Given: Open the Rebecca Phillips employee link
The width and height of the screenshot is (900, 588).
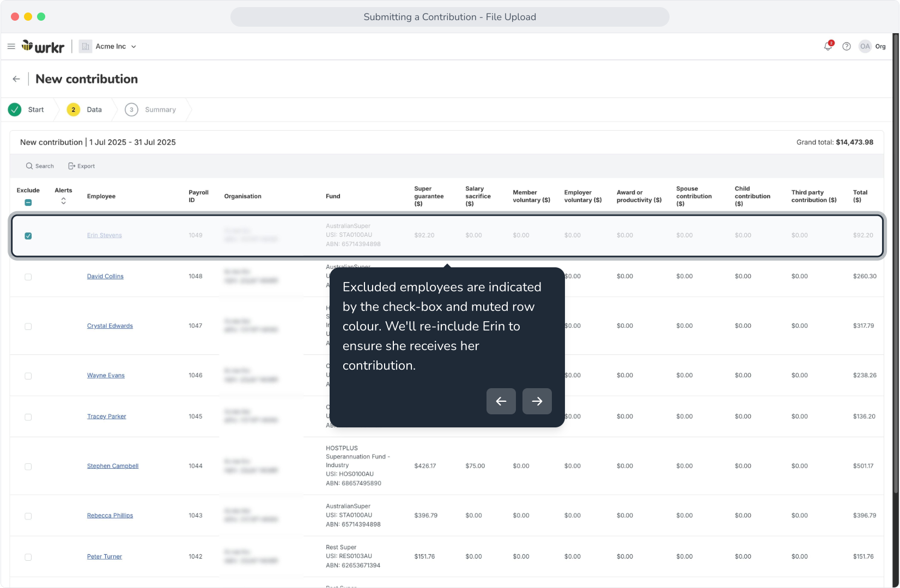Looking at the screenshot, I should coord(110,516).
